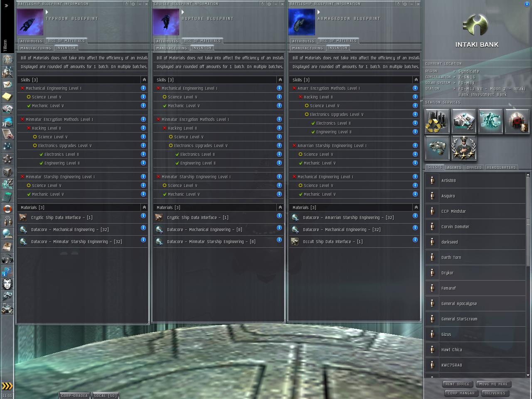Show info for Amarr Encryption Methods Level I
The width and height of the screenshot is (532, 399).
(415, 88)
